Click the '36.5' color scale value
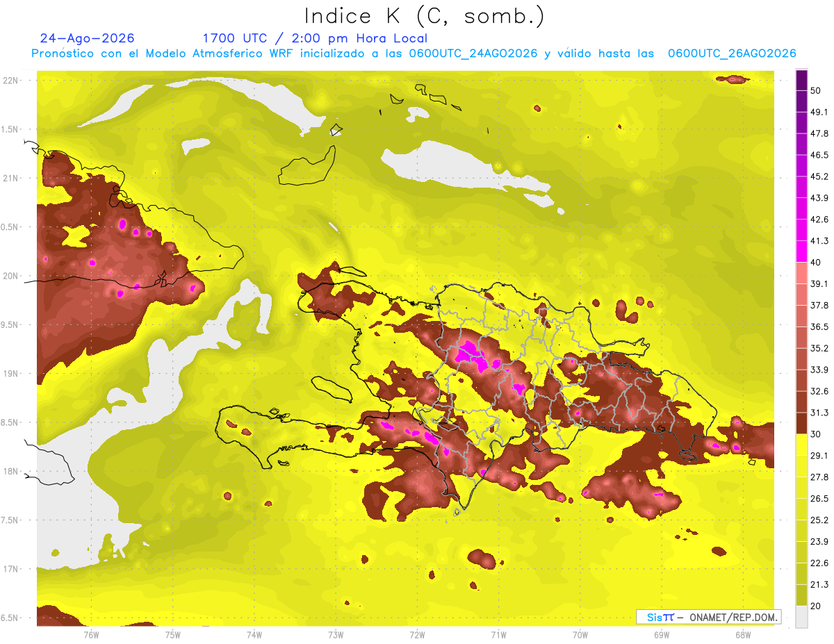Screen dimensions: 834x644 (x=819, y=327)
